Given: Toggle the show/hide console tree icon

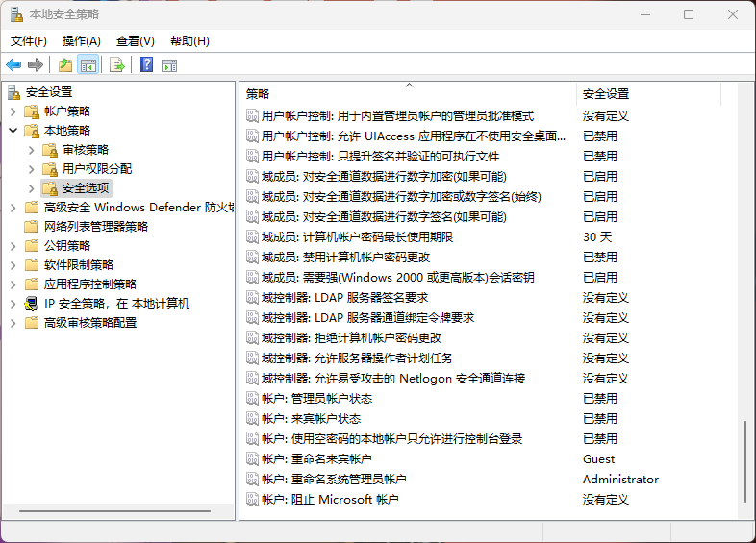Looking at the screenshot, I should [88, 65].
